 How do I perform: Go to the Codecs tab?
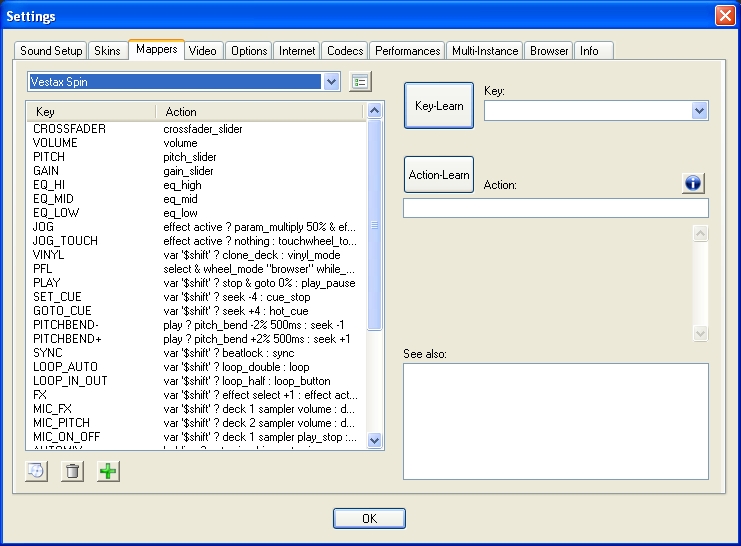click(x=345, y=50)
